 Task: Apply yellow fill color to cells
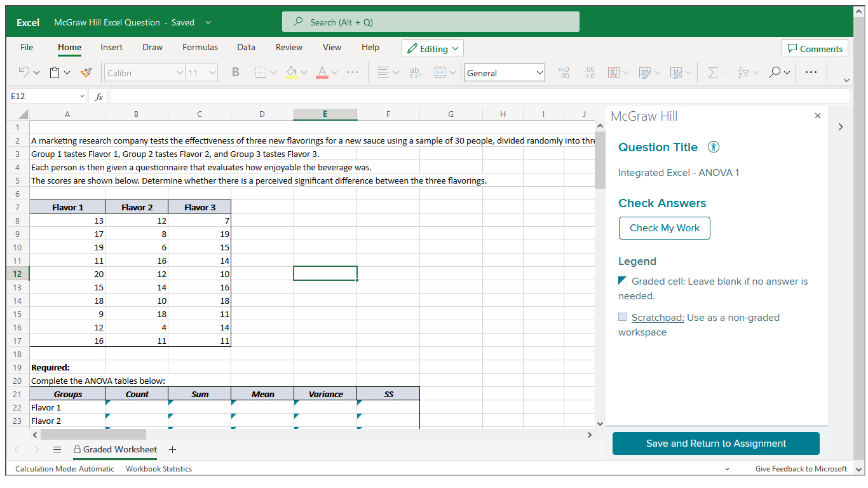292,72
